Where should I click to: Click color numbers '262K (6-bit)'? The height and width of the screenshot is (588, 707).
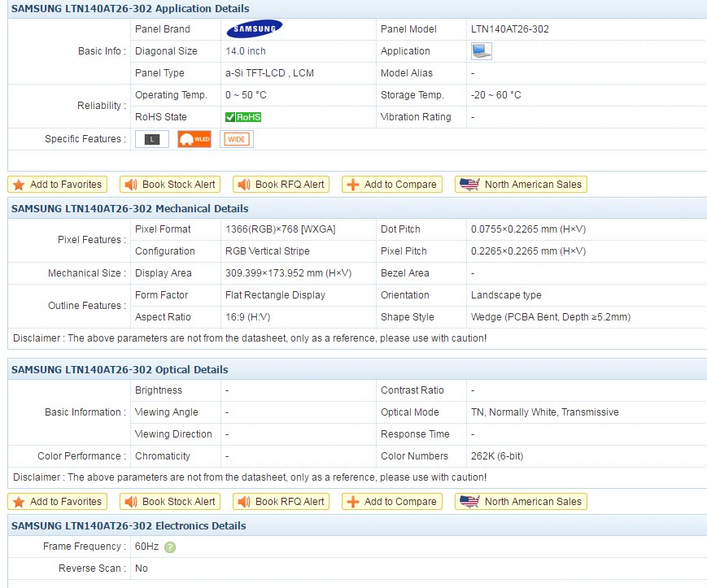497,456
